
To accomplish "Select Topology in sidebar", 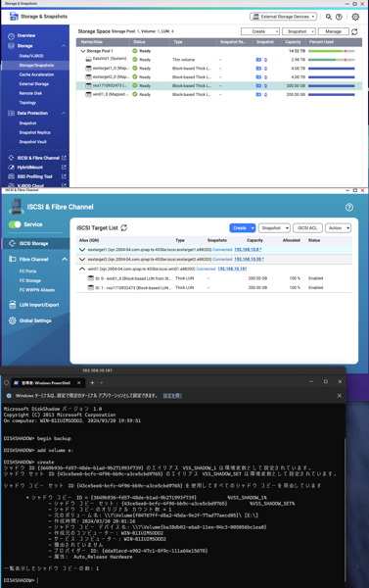I will tap(27, 103).
